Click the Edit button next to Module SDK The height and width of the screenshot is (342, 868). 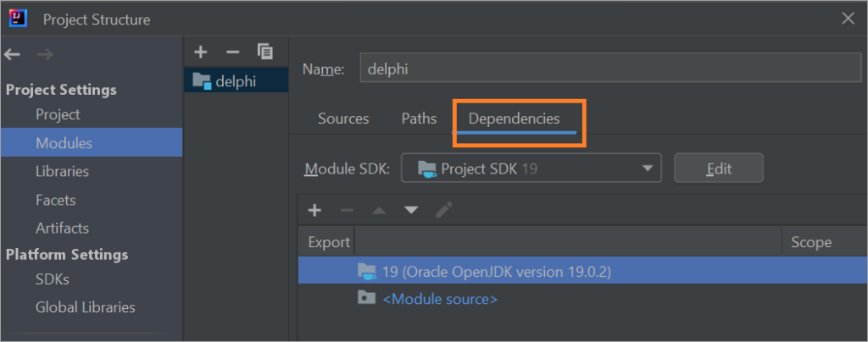(719, 168)
